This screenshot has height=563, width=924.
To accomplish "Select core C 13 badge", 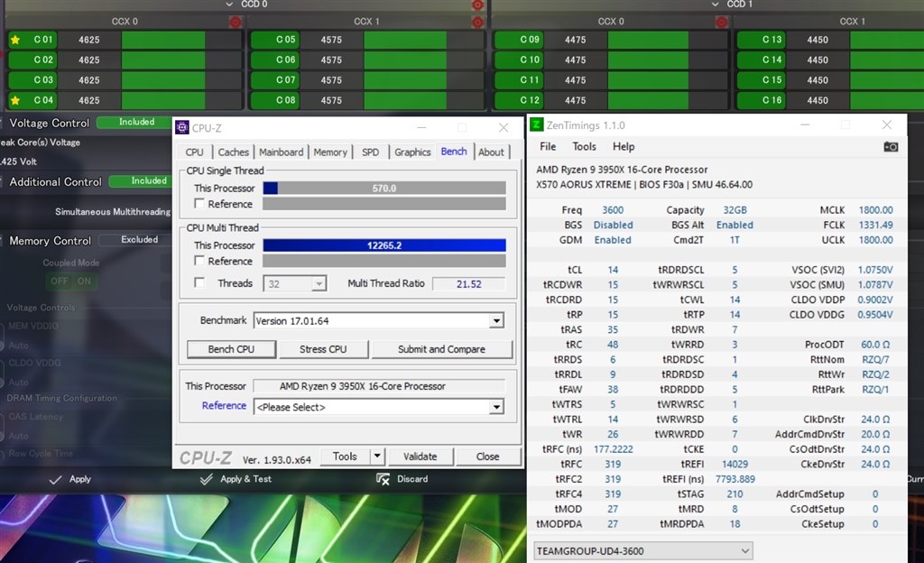I will click(x=761, y=40).
